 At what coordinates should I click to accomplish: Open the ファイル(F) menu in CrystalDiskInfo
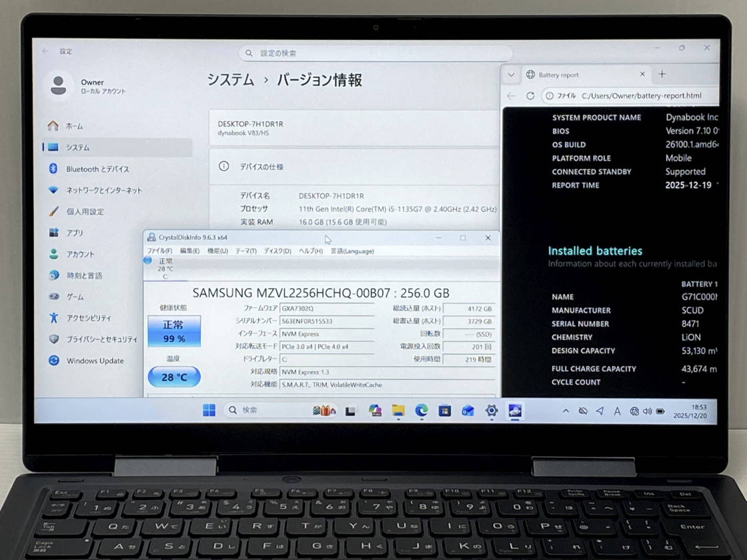159,251
